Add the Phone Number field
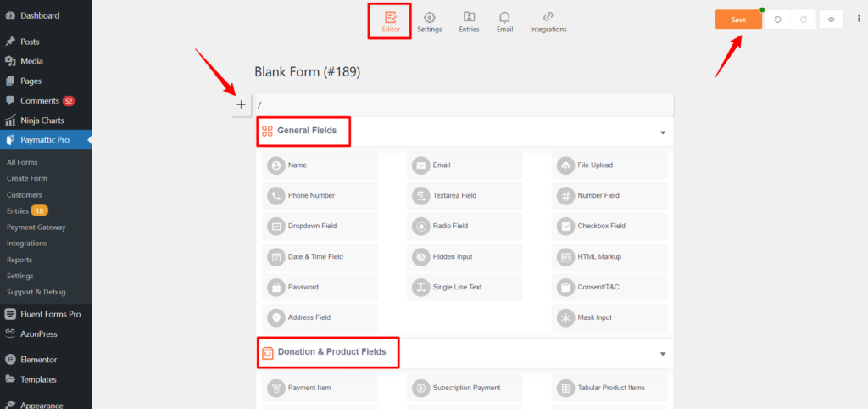The image size is (868, 409). (x=320, y=196)
